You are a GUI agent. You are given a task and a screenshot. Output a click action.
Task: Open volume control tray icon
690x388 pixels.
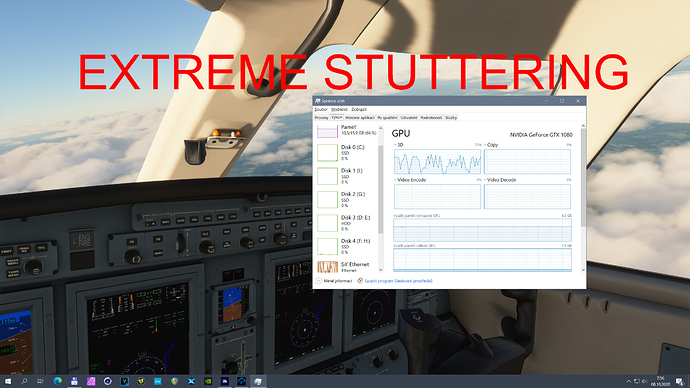(x=645, y=381)
